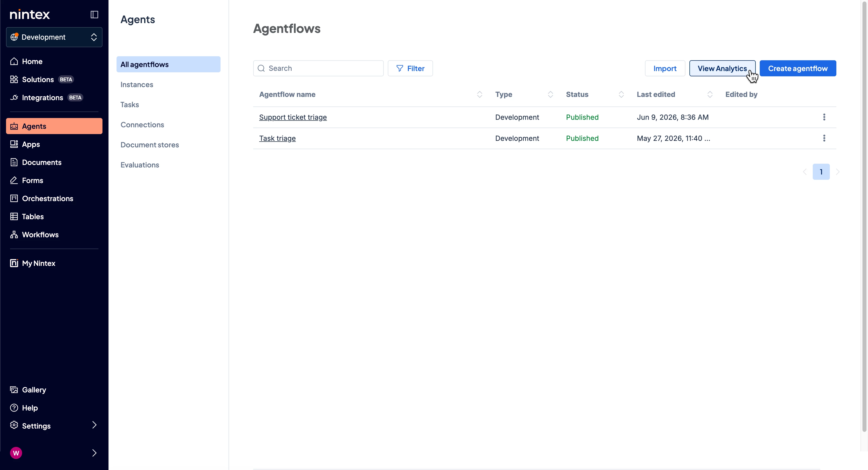Expand the user profile menu chevron
This screenshot has height=470, width=868.
tap(94, 453)
